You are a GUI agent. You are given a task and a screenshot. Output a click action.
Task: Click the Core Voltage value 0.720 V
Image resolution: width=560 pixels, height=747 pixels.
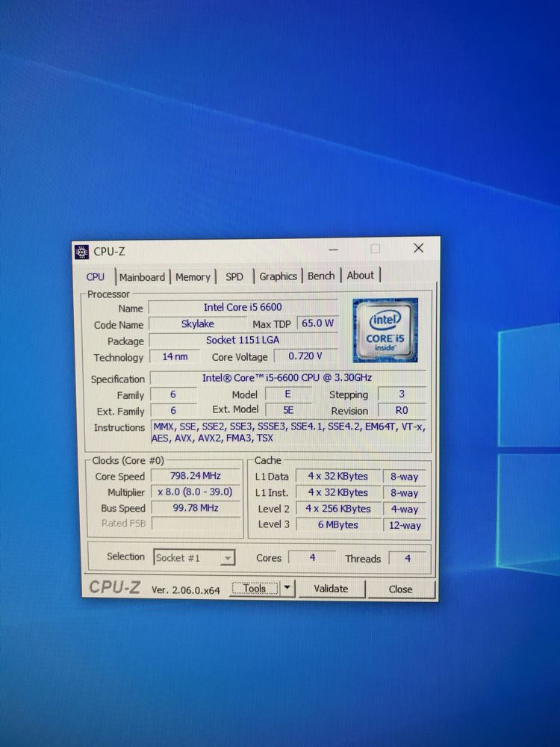click(305, 356)
